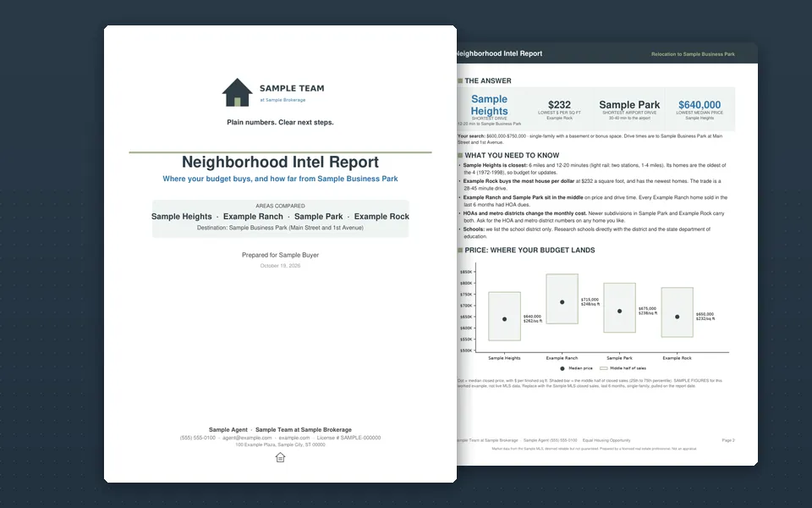
Task: Click 'License # SAMPLE-000000'
Action: click(x=348, y=438)
